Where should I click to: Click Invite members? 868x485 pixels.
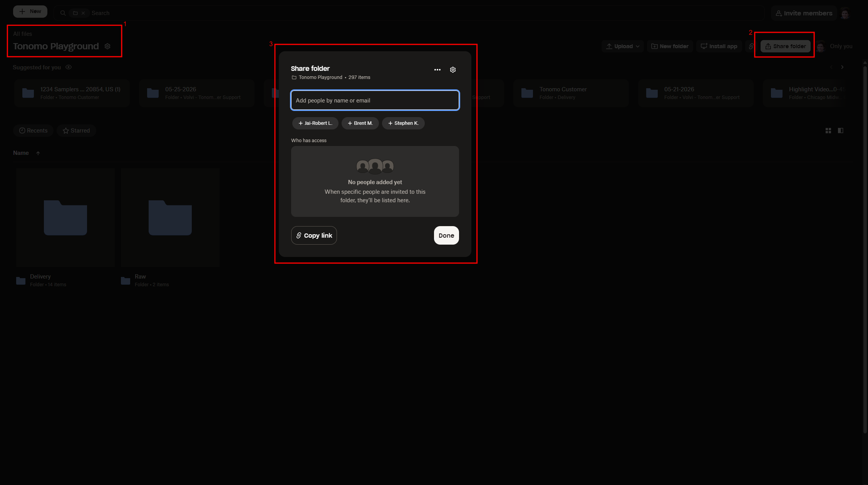804,13
